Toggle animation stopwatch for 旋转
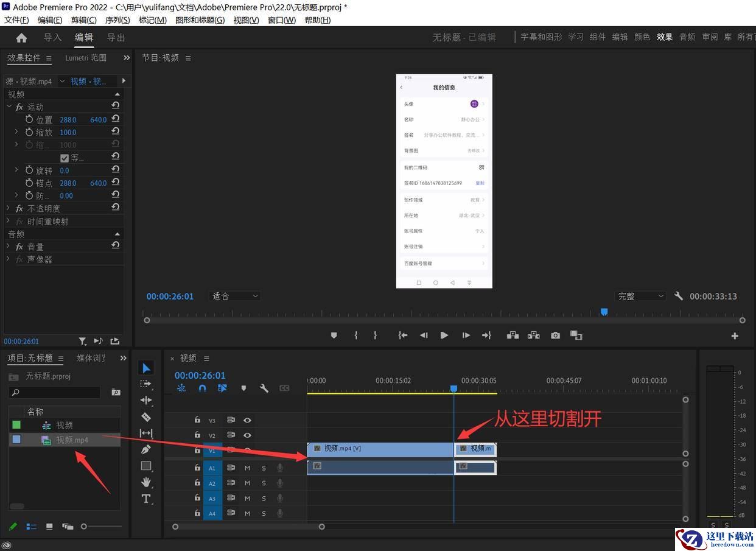Viewport: 756px width, 551px height. tap(29, 170)
